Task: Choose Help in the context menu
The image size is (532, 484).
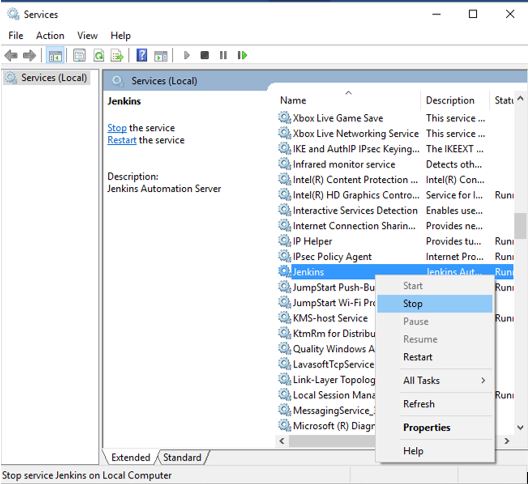Action: (435, 451)
